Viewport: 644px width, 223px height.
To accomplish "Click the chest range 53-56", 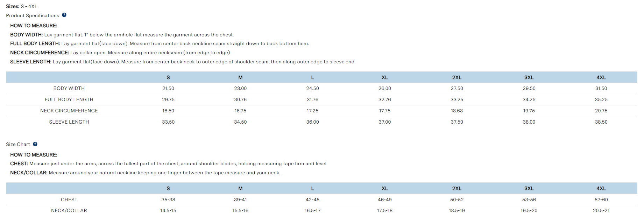I will [529, 200].
